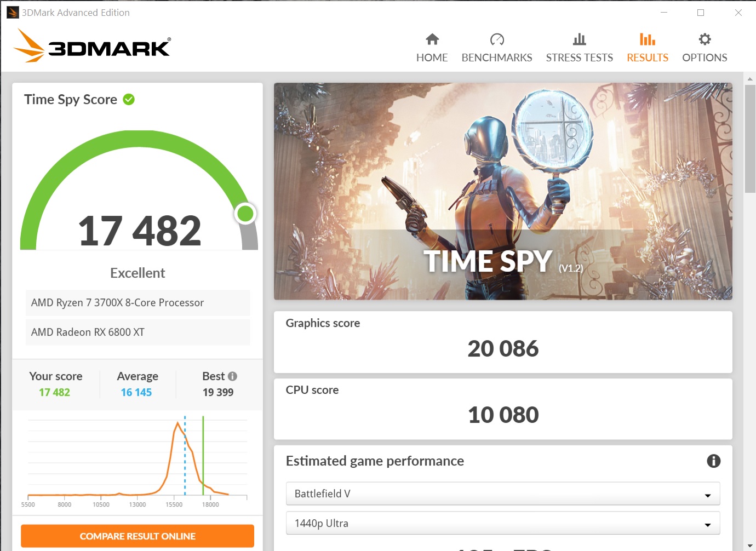This screenshot has width=756, height=551.
Task: Click the Time Spy artwork thumbnail
Action: (x=503, y=191)
